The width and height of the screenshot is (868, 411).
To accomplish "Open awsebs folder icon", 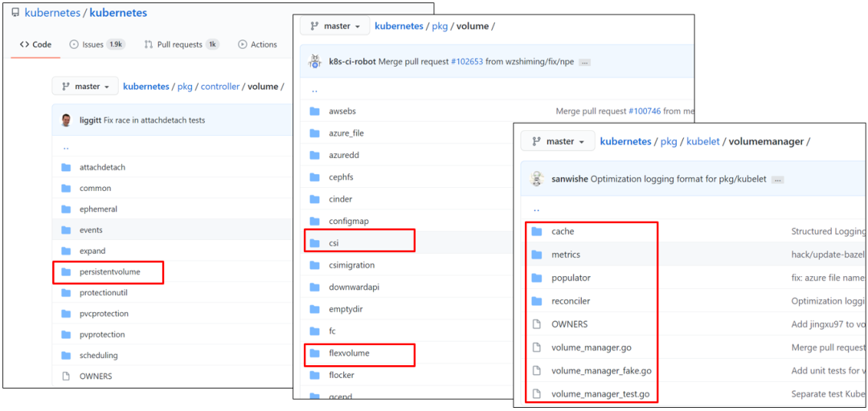I will pyautogui.click(x=315, y=112).
